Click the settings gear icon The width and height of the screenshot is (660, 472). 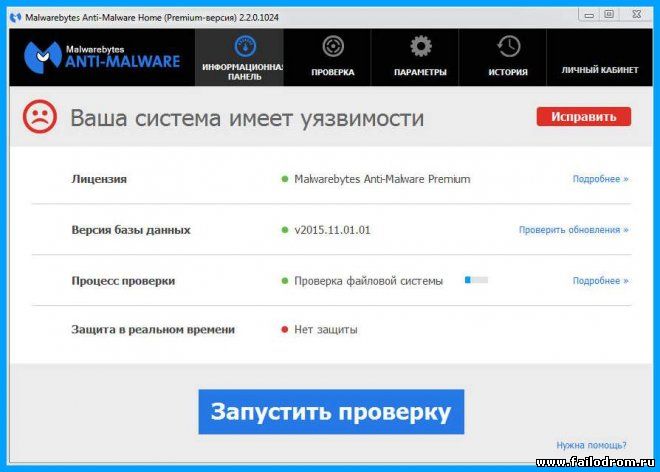click(x=420, y=46)
